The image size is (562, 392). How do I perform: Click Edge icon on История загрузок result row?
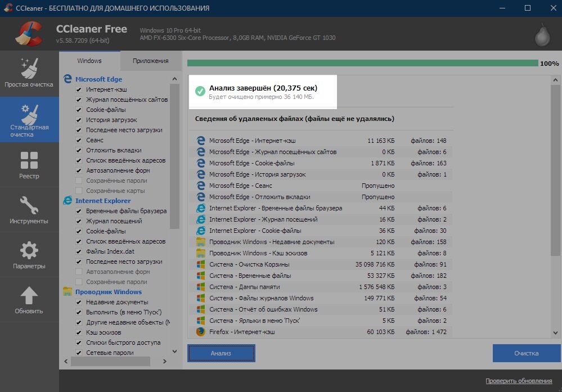201,174
